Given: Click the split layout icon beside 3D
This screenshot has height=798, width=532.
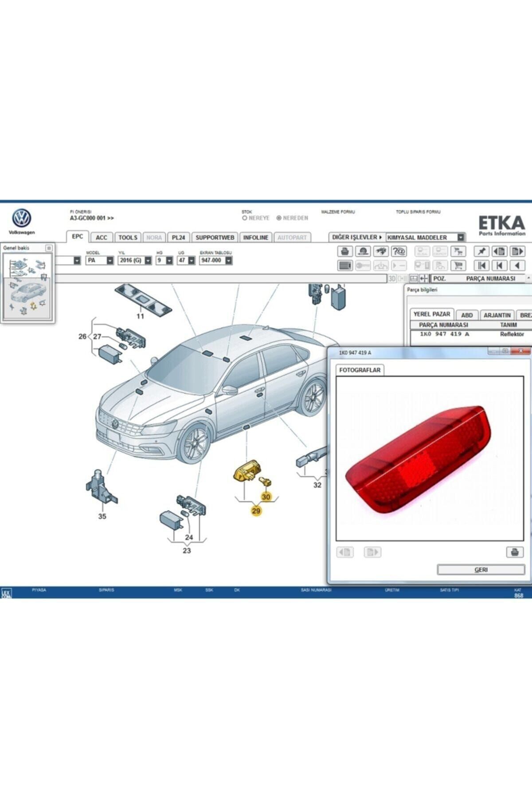Looking at the screenshot, I should click(x=414, y=278).
